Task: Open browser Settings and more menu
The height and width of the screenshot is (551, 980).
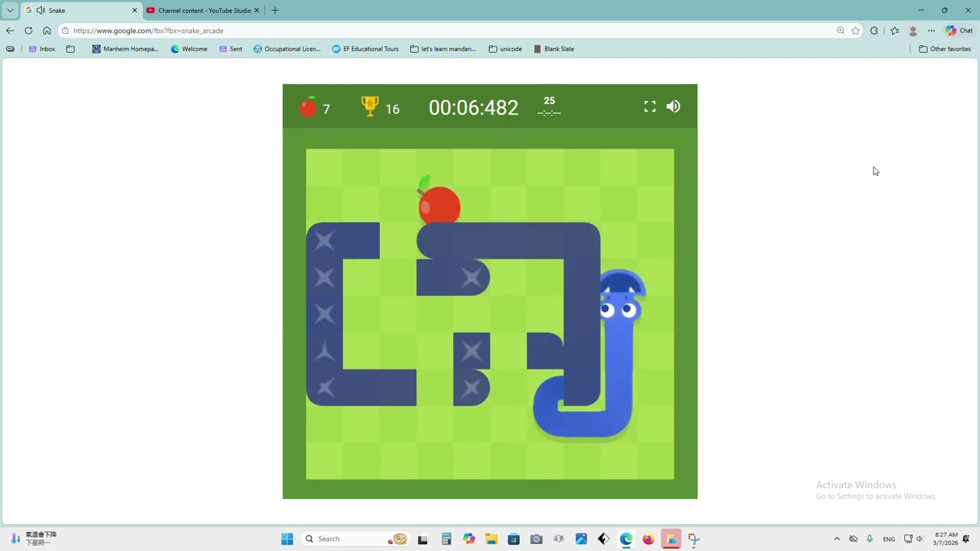Action: point(931,31)
